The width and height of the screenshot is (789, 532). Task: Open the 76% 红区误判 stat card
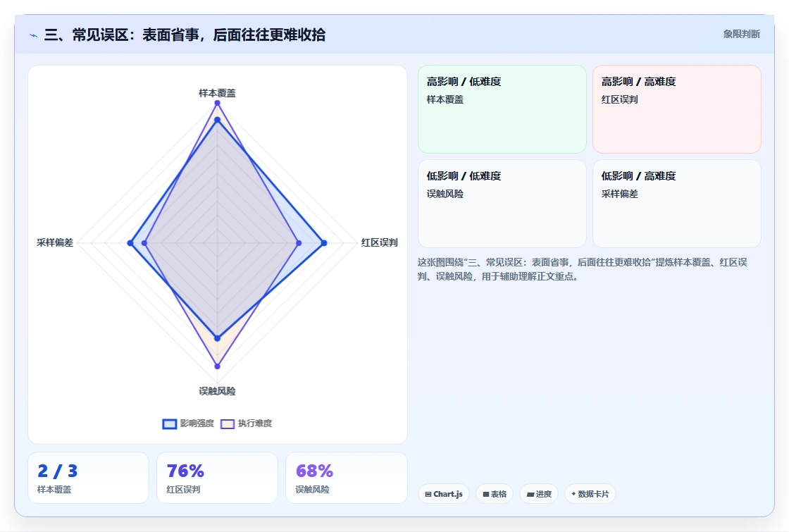(218, 478)
